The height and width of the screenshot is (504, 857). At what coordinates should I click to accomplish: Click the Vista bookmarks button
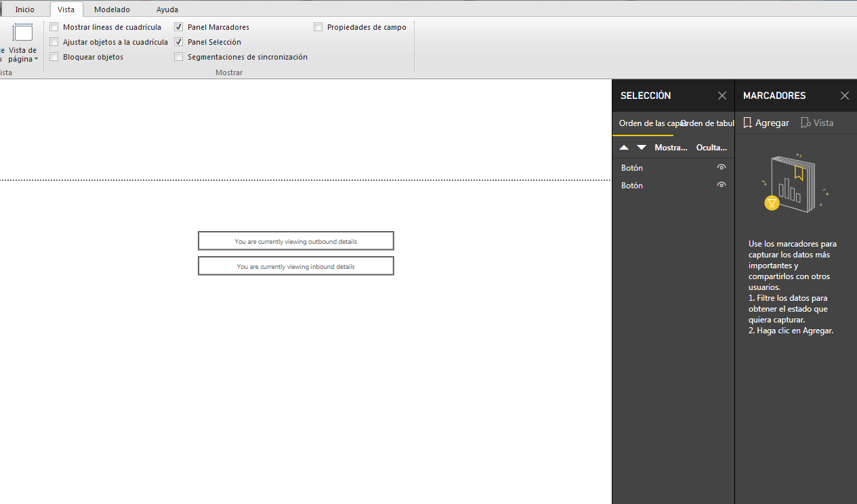click(x=817, y=123)
